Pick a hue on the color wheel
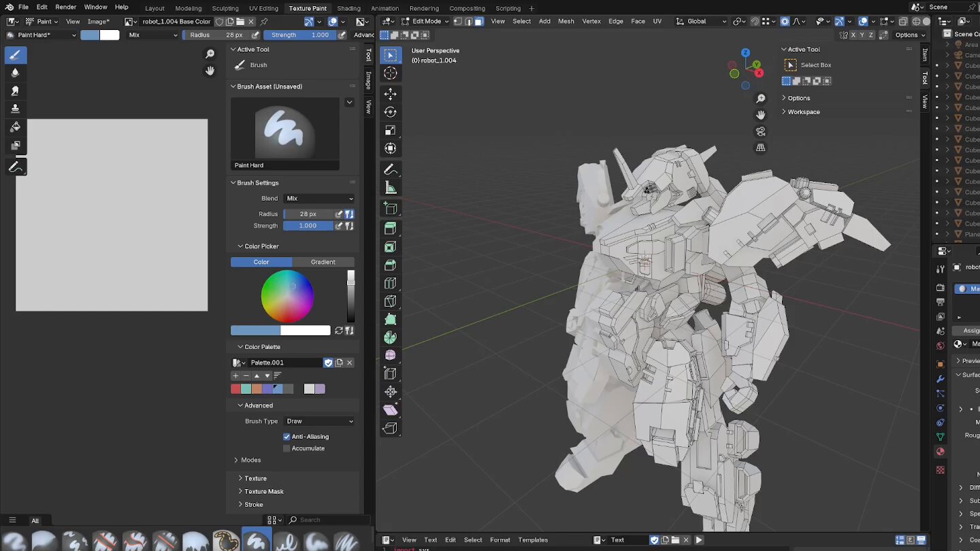 tap(287, 297)
